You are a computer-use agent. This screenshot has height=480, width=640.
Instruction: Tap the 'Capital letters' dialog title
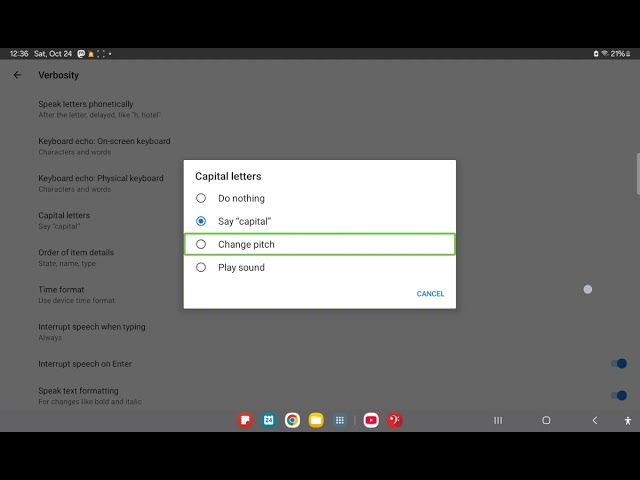228,176
